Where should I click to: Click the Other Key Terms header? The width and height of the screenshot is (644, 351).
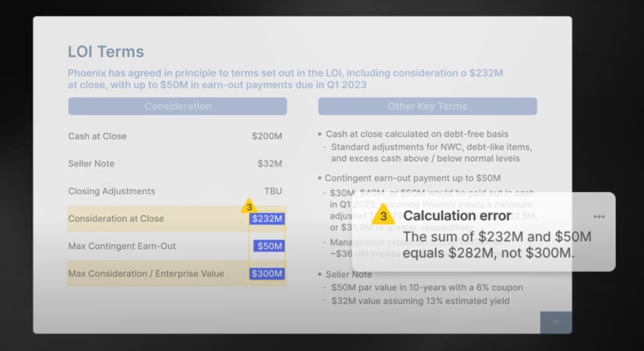point(427,106)
